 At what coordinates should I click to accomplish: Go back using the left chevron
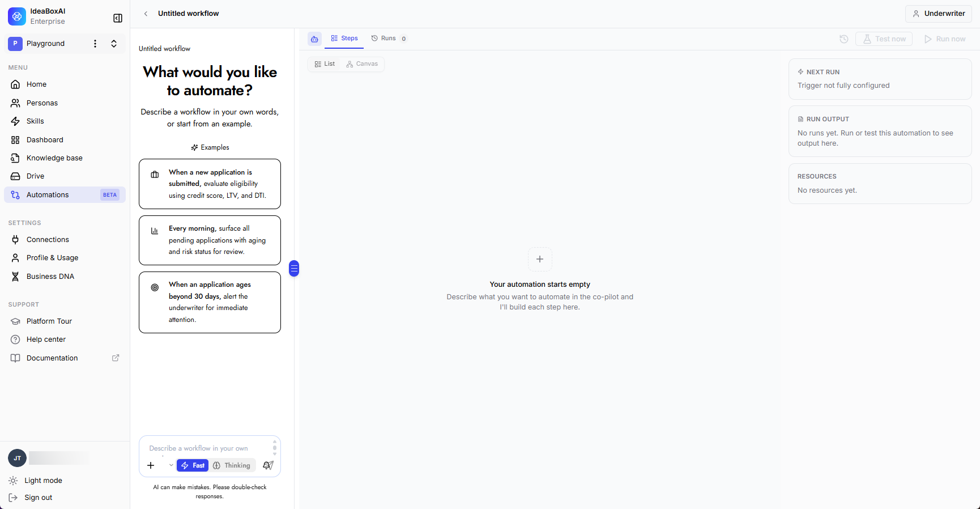146,14
